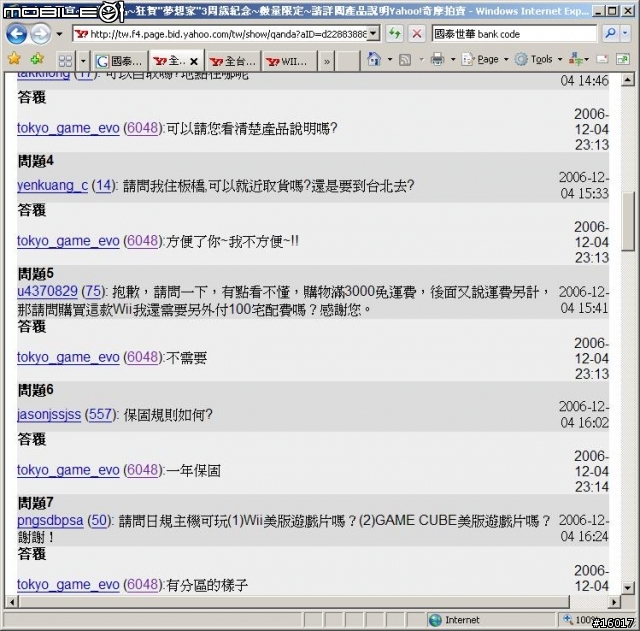Open the u4370829 rating (75) link
640x631 pixels.
(x=93, y=291)
